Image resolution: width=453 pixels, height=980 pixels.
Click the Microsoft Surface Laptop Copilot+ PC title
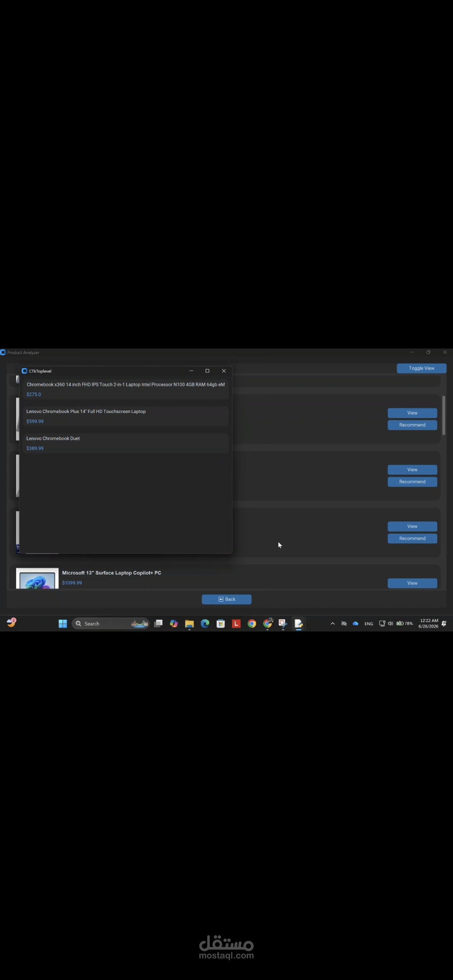point(111,573)
